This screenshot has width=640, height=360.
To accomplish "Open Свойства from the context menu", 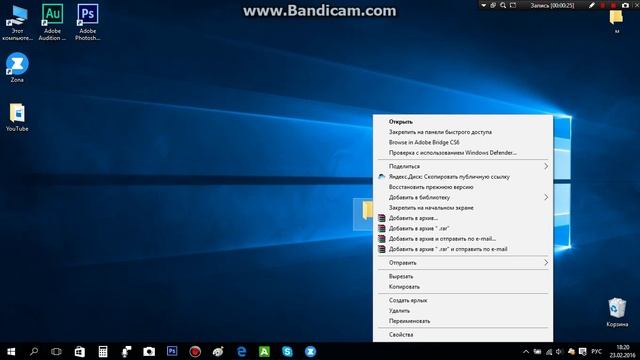I will pos(463,335).
